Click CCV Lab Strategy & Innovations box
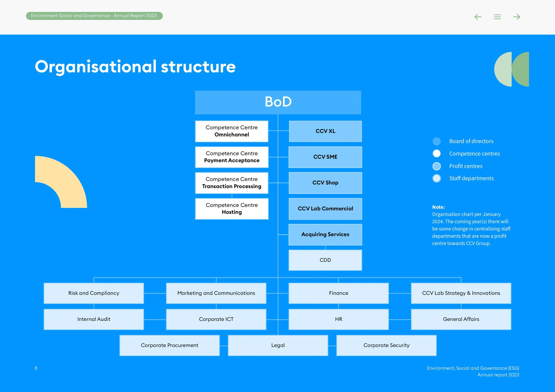The width and height of the screenshot is (555, 392). click(x=461, y=293)
